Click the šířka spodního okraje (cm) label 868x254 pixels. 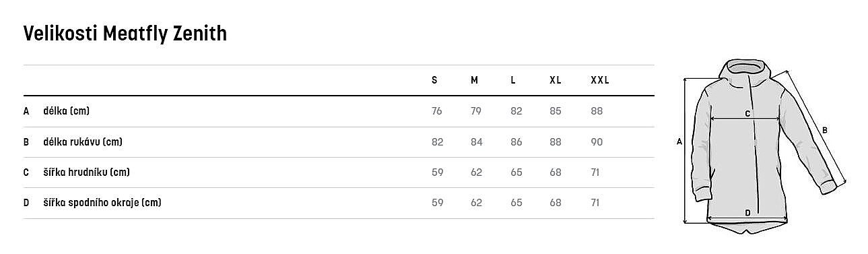102,203
